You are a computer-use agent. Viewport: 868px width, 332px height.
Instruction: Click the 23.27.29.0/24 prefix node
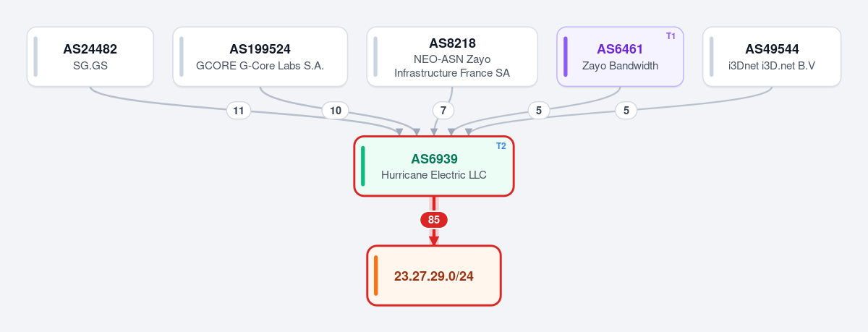[434, 276]
